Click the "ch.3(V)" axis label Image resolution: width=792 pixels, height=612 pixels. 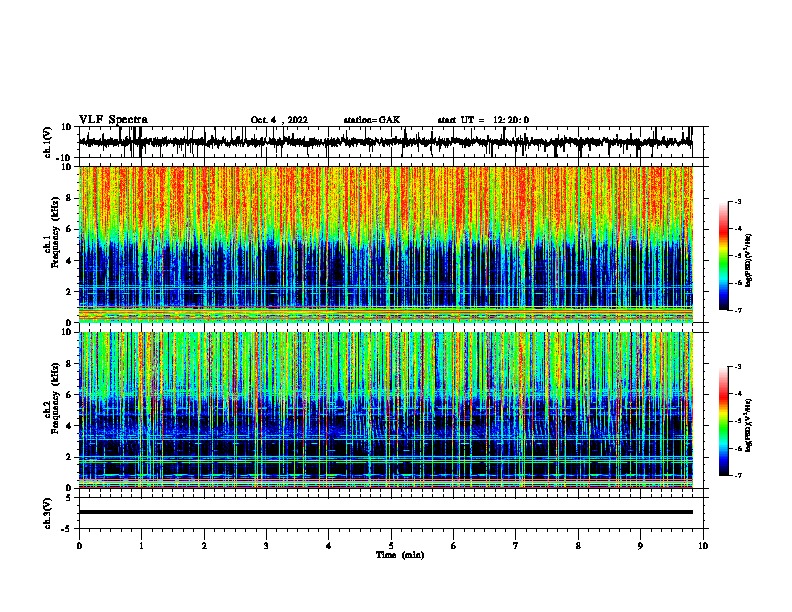tap(48, 513)
